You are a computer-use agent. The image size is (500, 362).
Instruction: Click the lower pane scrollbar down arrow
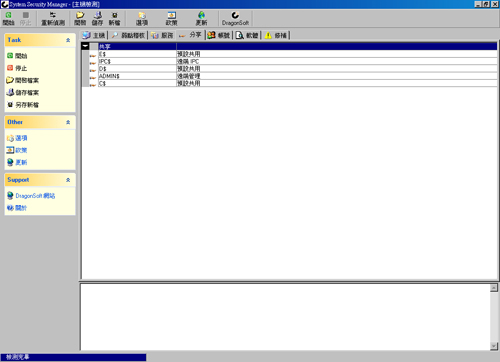click(494, 346)
